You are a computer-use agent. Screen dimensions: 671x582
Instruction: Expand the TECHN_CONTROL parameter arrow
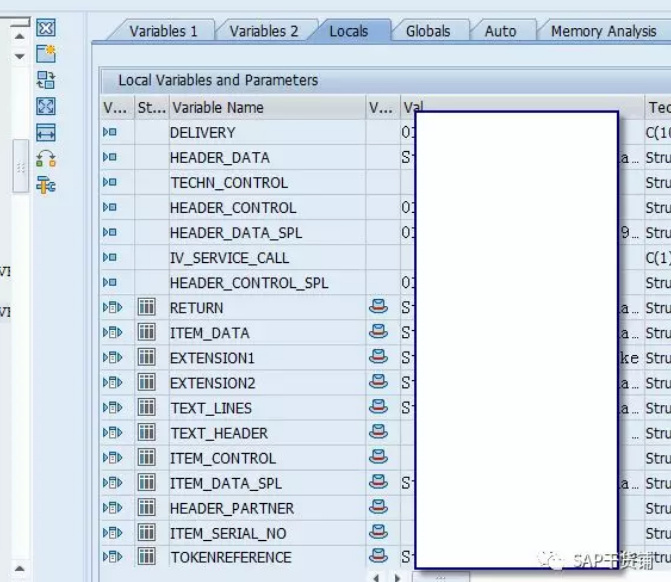tap(110, 182)
